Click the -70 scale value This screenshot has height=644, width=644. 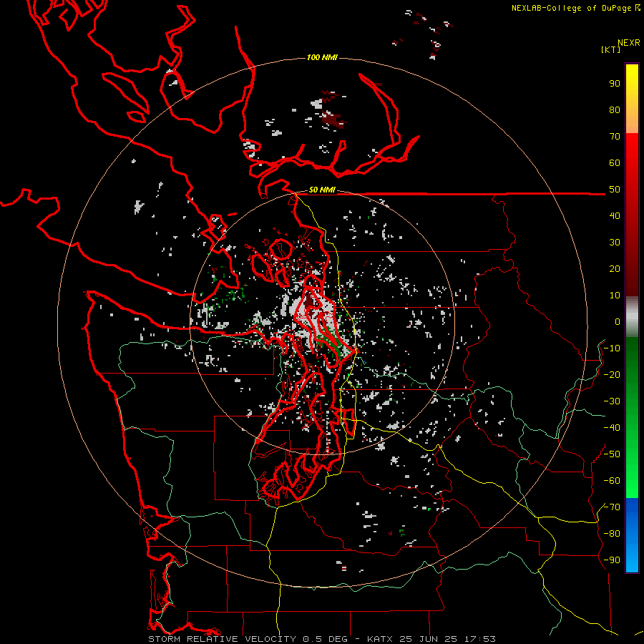[x=612, y=507]
